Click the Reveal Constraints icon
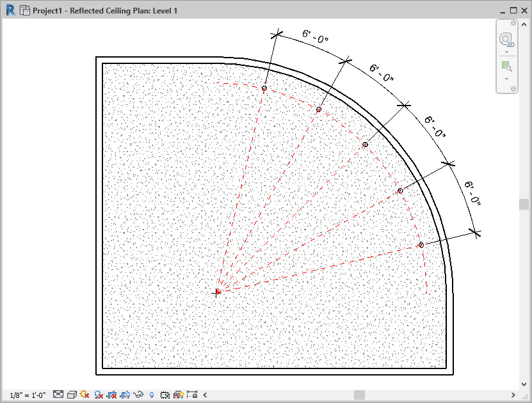Image resolution: width=532 pixels, height=403 pixels. click(x=191, y=395)
